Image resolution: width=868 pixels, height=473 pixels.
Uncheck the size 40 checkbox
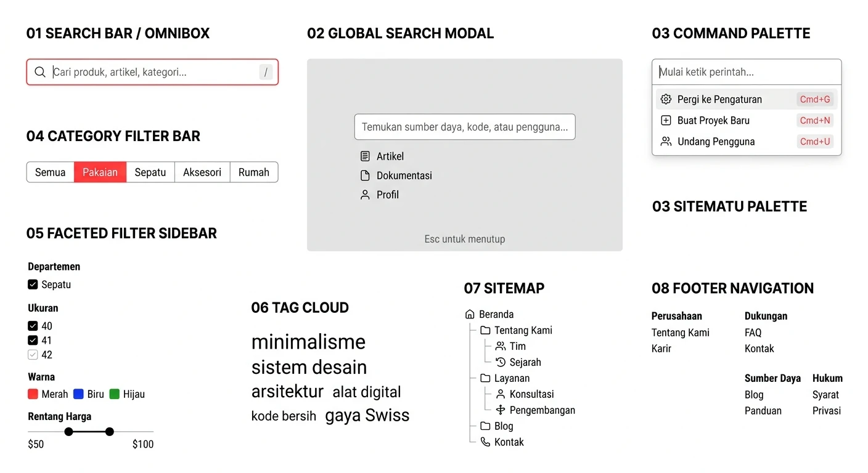33,326
